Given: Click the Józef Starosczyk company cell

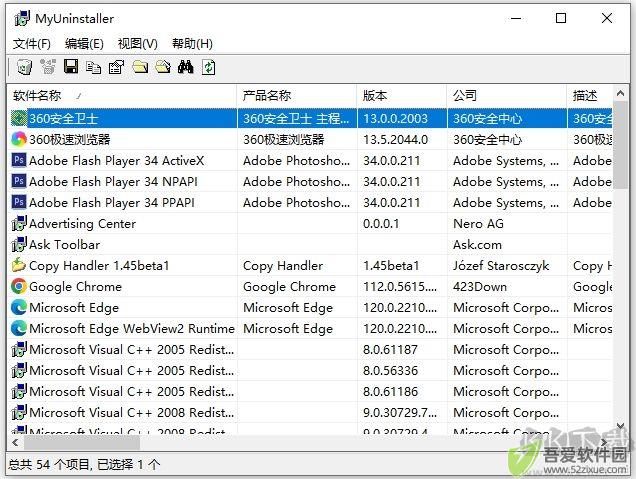Looking at the screenshot, I should (x=501, y=266).
